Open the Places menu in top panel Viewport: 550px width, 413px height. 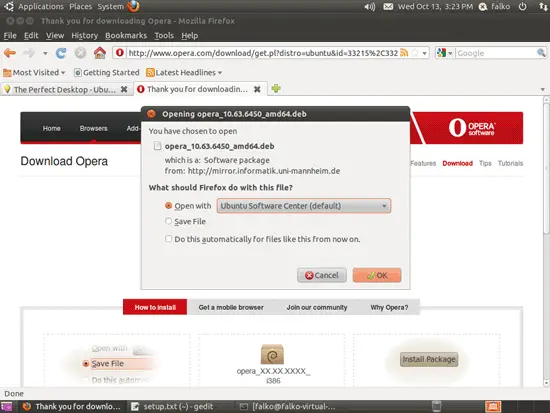coord(80,6)
